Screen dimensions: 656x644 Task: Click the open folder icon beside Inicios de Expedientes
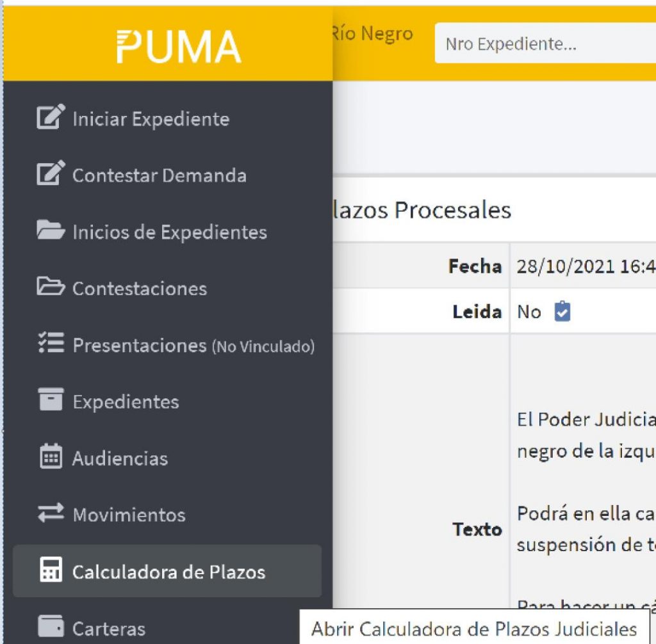[x=51, y=230]
